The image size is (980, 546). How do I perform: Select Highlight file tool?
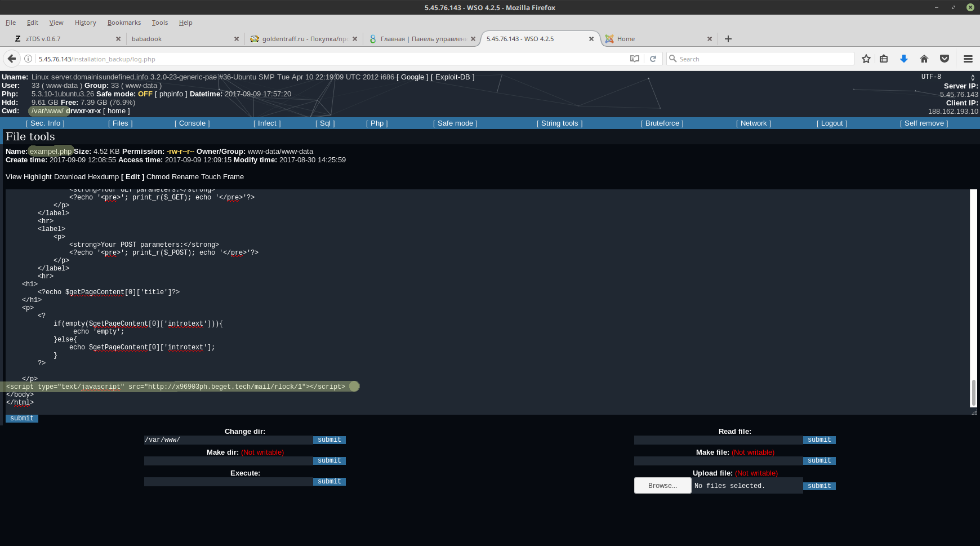coord(38,177)
